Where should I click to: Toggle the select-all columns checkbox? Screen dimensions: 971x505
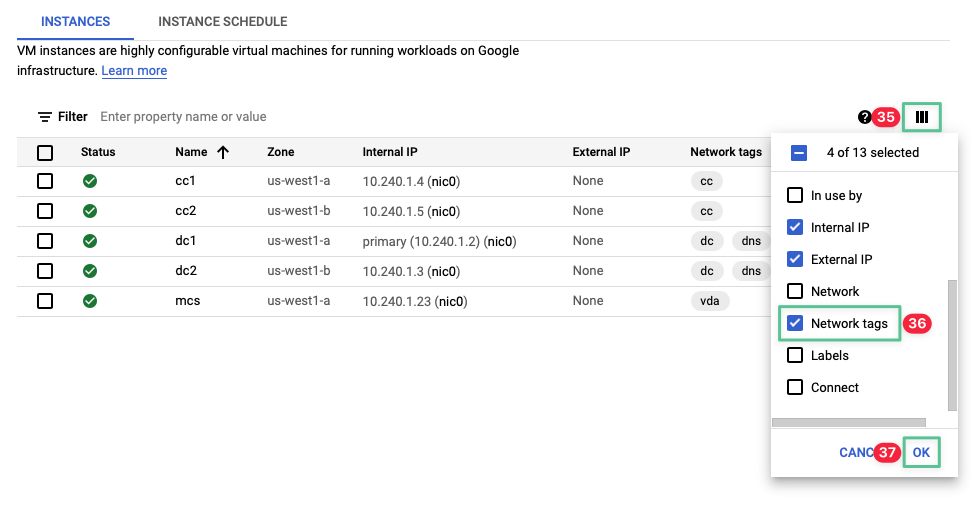click(x=799, y=153)
